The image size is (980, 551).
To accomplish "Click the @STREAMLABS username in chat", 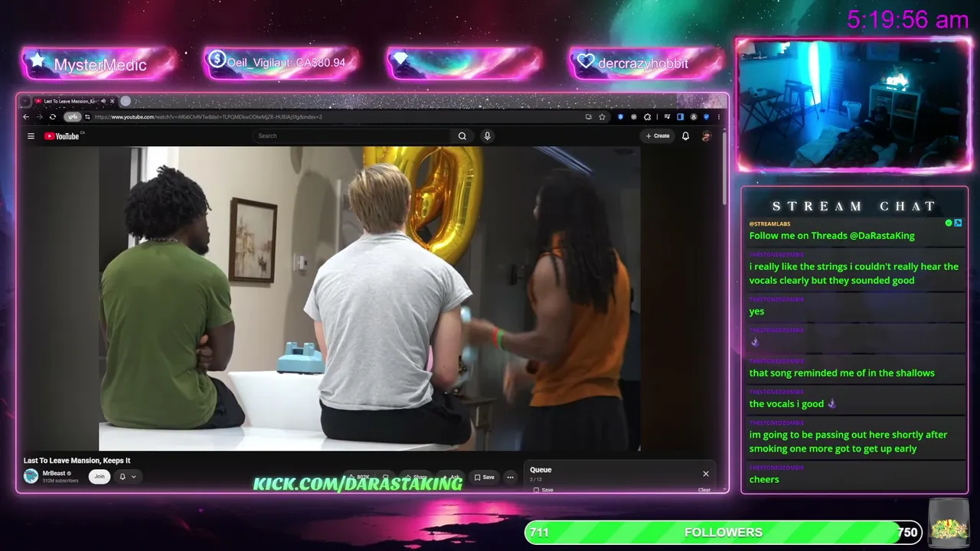I will pos(769,223).
